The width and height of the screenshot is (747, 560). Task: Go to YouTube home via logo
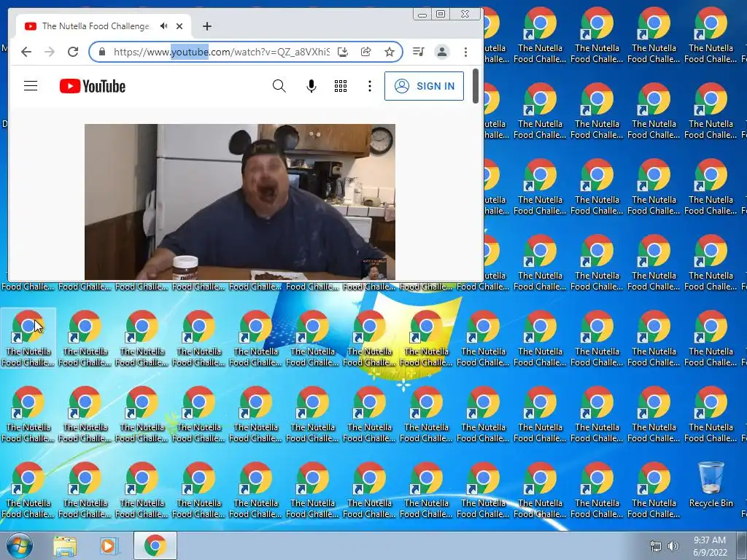coord(93,86)
